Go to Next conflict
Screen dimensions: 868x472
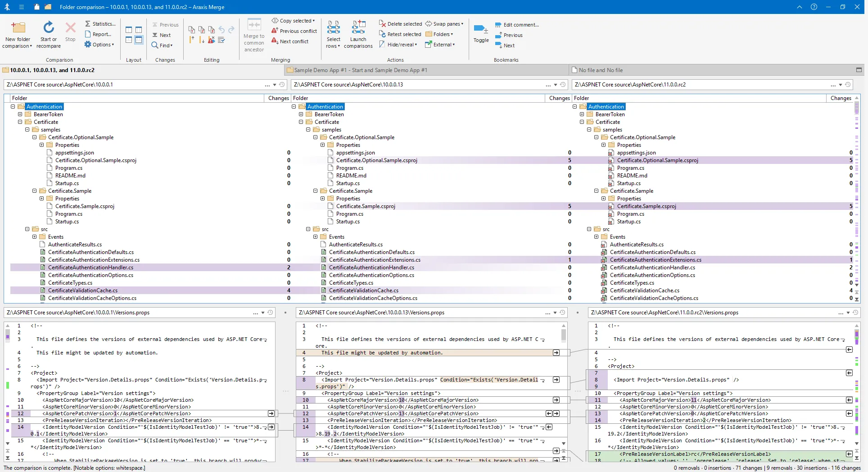point(290,41)
